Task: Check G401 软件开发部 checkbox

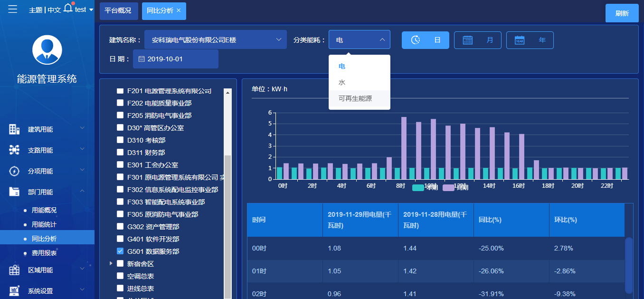Action: [x=120, y=239]
